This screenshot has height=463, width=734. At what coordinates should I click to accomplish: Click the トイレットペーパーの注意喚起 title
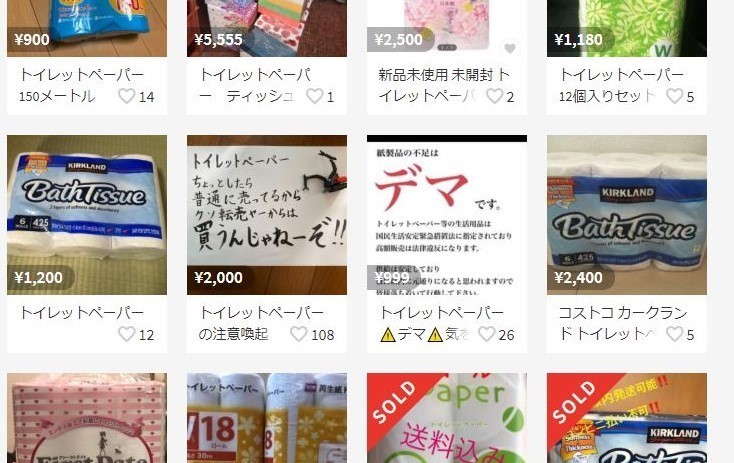coord(261,323)
